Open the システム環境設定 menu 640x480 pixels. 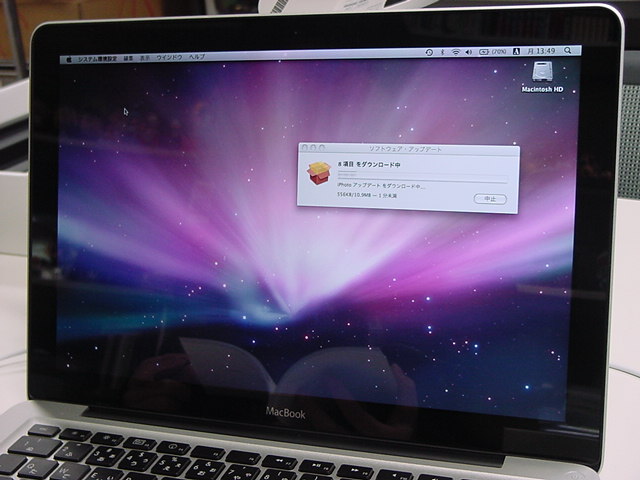(x=98, y=59)
